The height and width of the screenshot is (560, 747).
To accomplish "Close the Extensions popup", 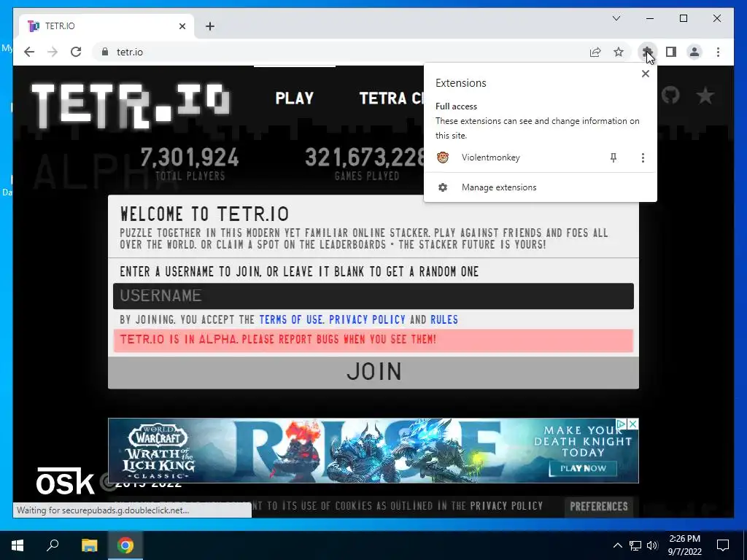I will 645,74.
